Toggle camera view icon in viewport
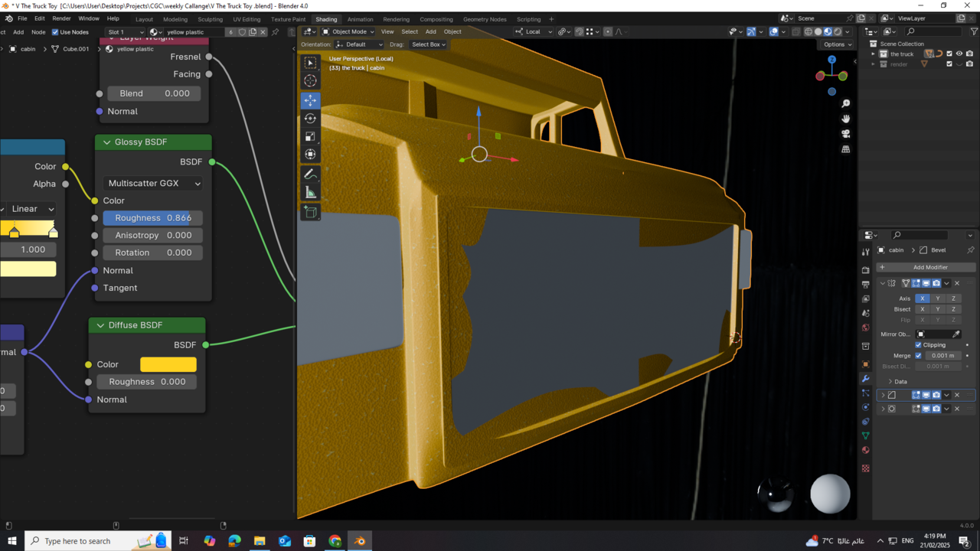The height and width of the screenshot is (551, 980). [x=846, y=134]
